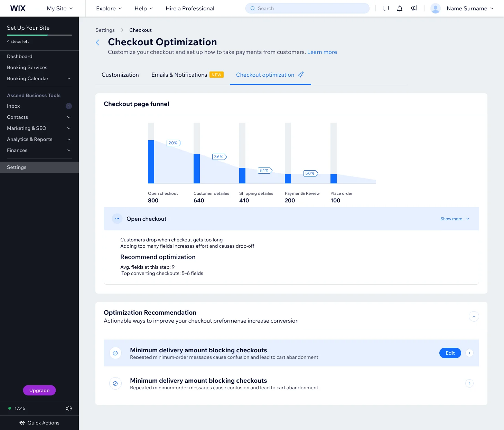The height and width of the screenshot is (430, 504).
Task: Click the blocked icon in the second recommendation row
Action: 115,383
